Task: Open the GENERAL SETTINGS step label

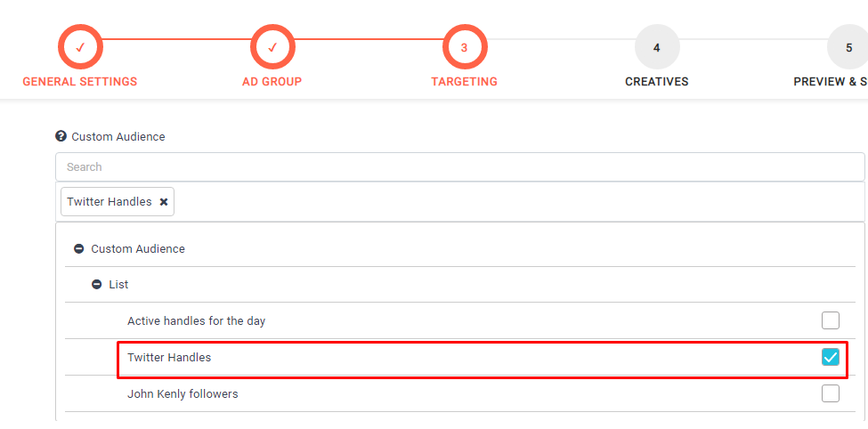Action: (x=80, y=82)
